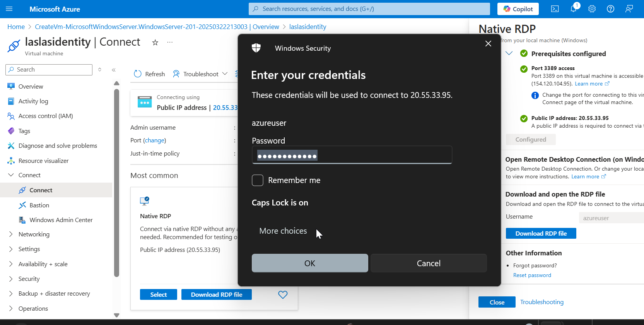Screen dimensions: 644x325
Task: Click Close in Native RDP pane
Action: (497, 302)
